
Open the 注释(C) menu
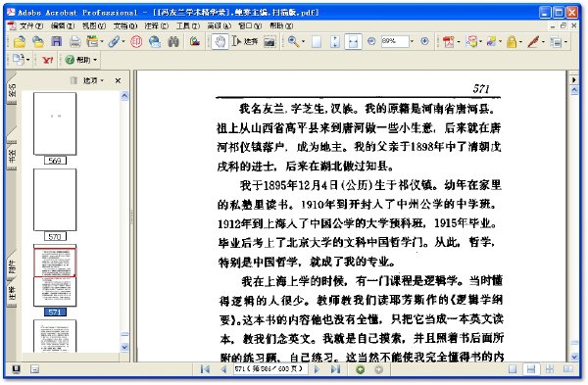point(157,25)
